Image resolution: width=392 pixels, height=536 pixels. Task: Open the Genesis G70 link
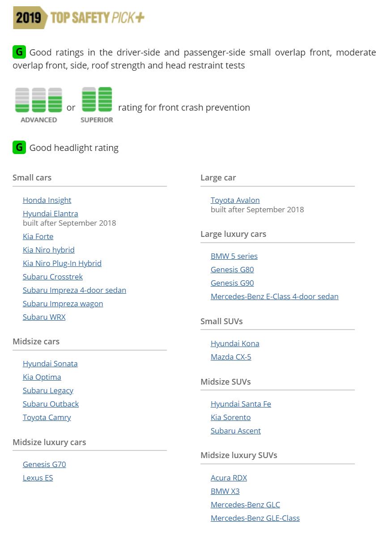(x=44, y=464)
